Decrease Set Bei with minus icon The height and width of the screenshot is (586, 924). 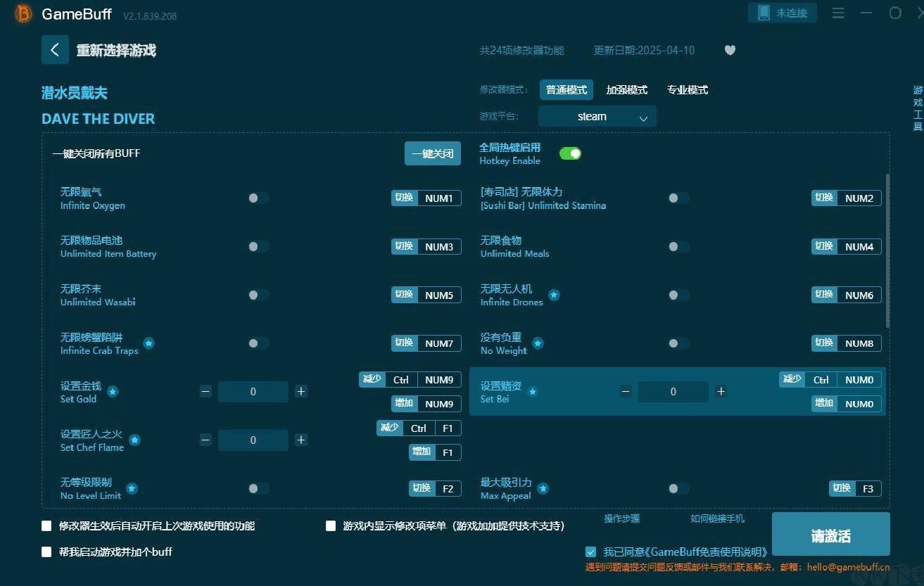point(626,391)
